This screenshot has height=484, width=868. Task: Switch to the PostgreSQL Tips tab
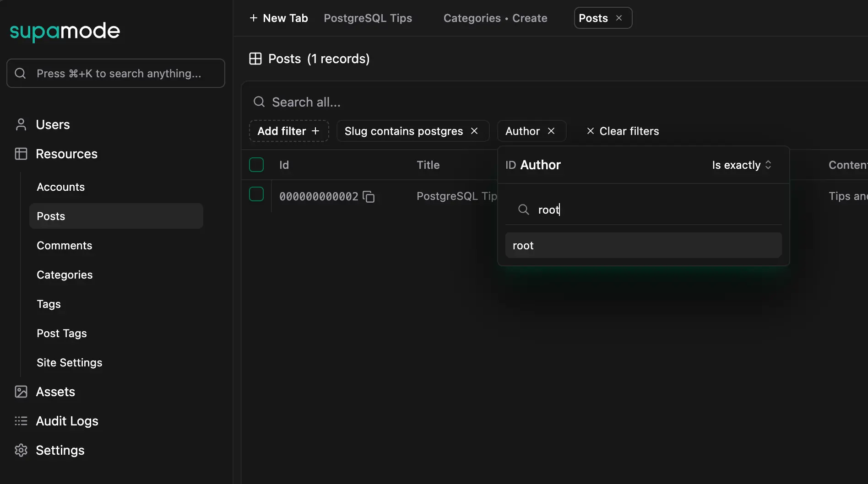(x=368, y=18)
